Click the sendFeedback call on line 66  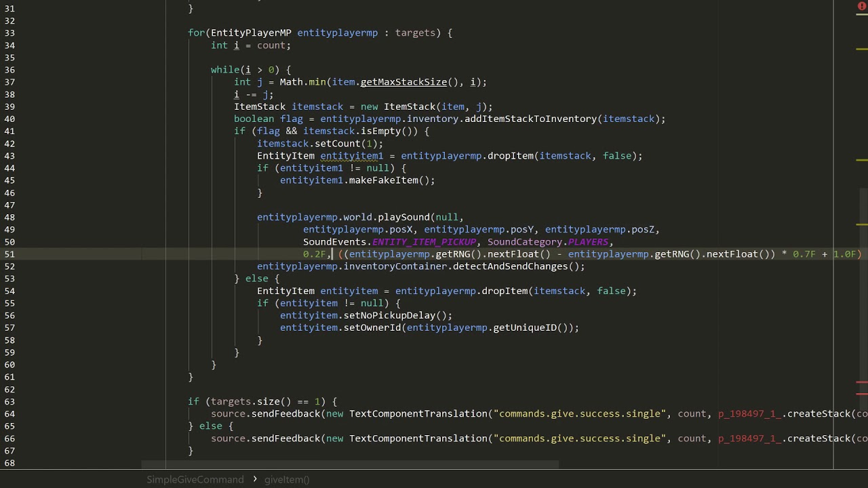(x=285, y=439)
